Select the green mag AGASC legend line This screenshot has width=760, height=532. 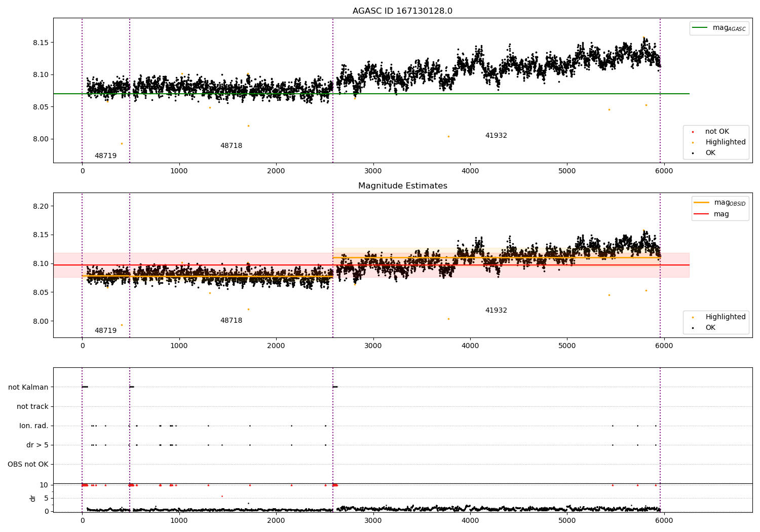pyautogui.click(x=700, y=28)
